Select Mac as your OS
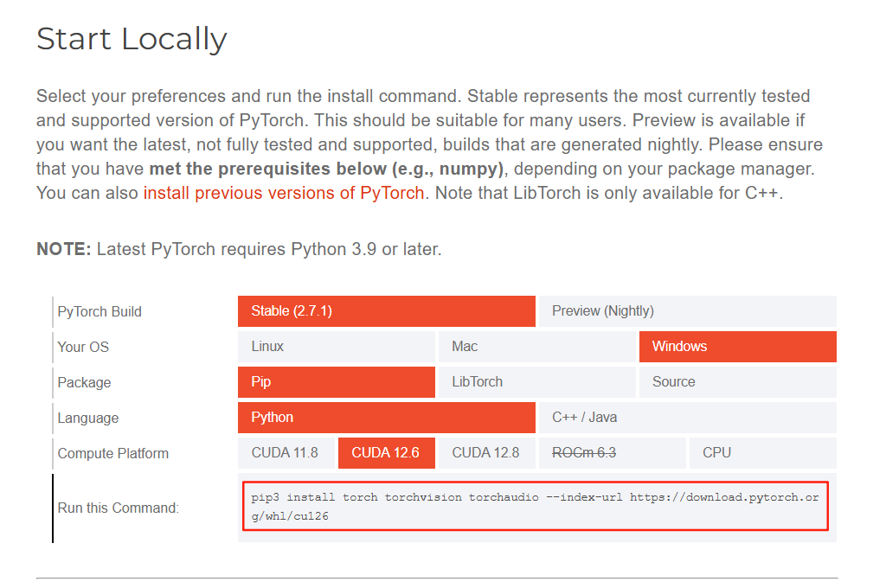 pos(536,346)
